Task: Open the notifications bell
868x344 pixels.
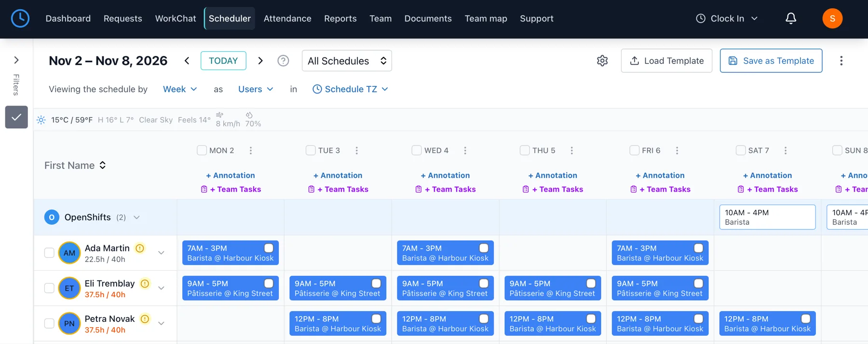Action: [791, 18]
